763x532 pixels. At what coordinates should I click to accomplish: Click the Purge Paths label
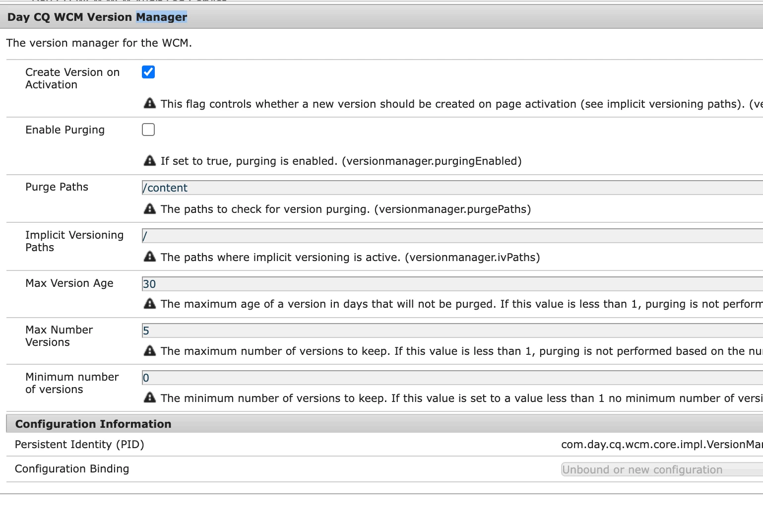pyautogui.click(x=57, y=187)
